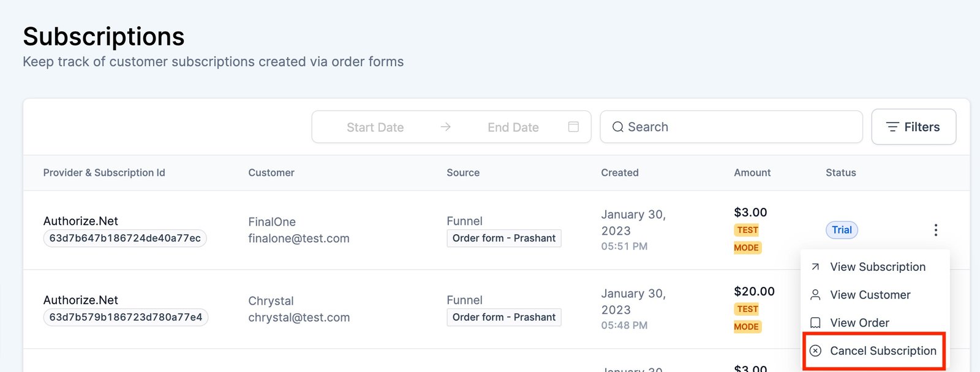The width and height of the screenshot is (980, 372).
Task: Pick an End Date
Action: click(513, 127)
